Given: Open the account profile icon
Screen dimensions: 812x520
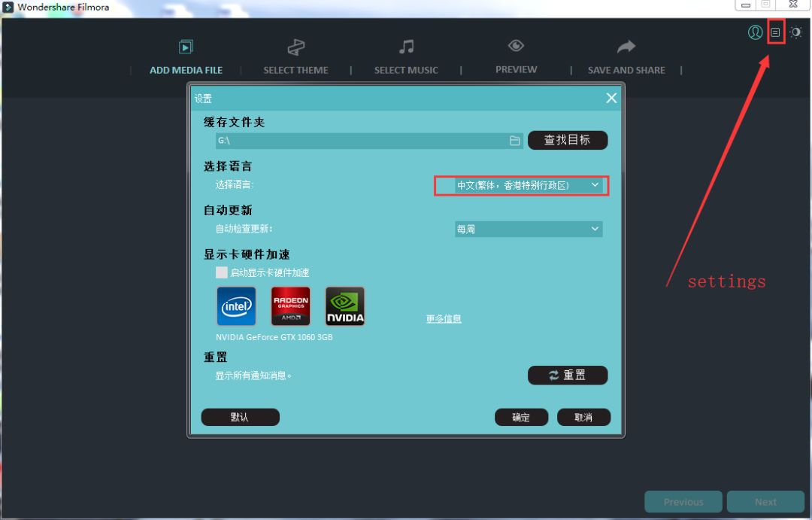Looking at the screenshot, I should [x=755, y=32].
